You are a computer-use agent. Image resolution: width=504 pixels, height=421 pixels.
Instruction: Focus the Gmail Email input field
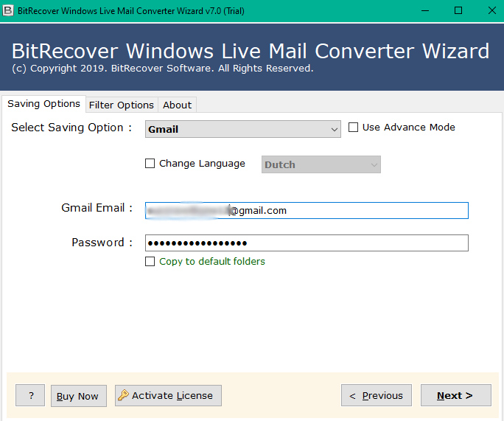point(307,210)
